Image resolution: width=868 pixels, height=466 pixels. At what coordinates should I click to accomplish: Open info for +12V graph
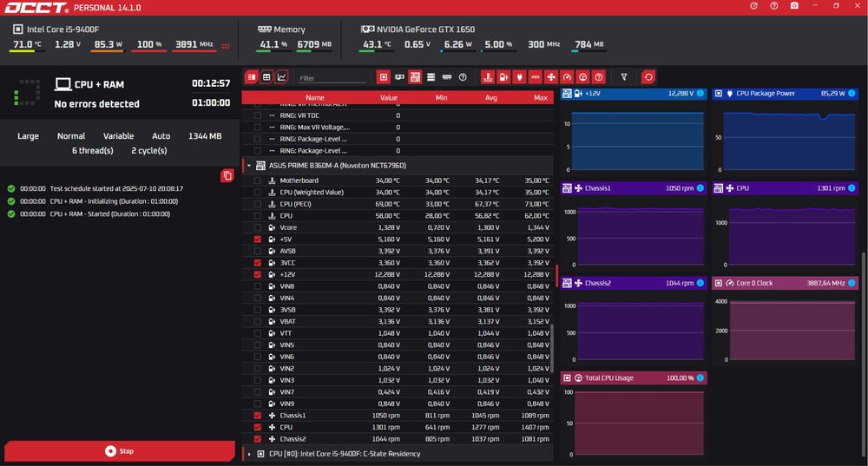click(x=700, y=94)
